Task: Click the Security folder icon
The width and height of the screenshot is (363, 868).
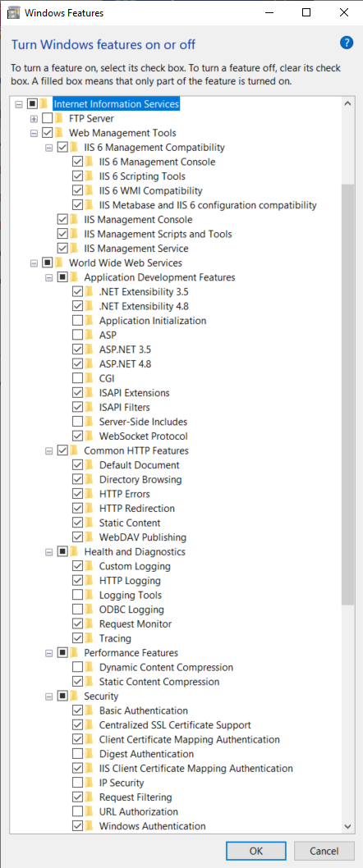Action: coord(74,696)
